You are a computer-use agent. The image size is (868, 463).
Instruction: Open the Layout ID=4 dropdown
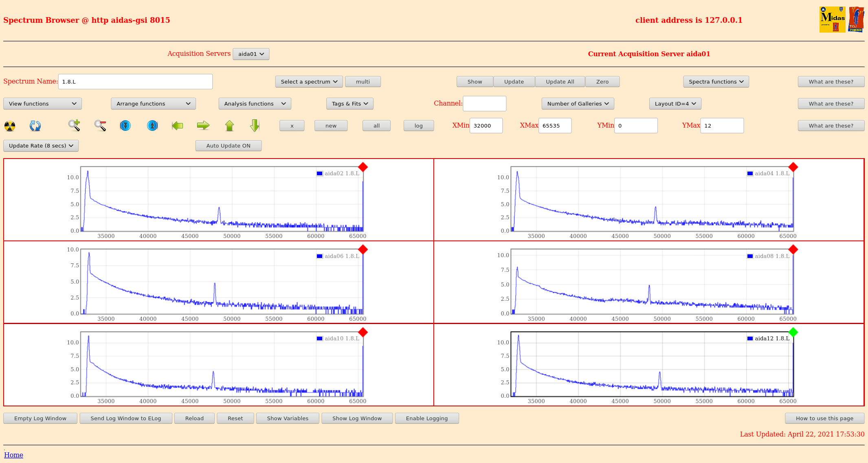675,104
